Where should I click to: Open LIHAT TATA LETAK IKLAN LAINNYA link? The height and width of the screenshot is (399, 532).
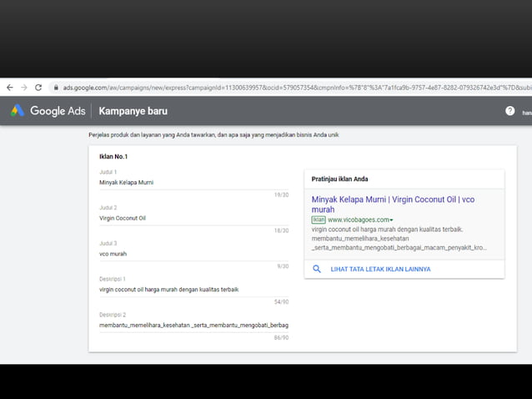[x=380, y=270]
